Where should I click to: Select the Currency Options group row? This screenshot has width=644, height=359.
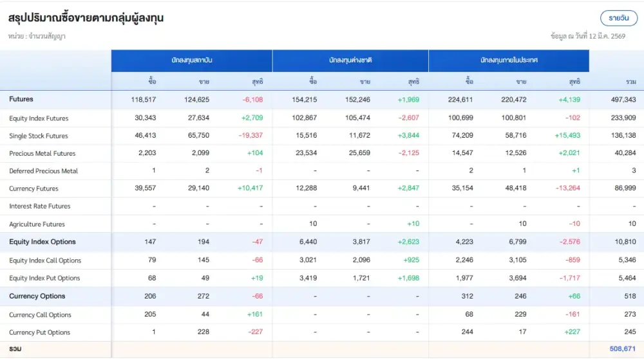pos(37,296)
